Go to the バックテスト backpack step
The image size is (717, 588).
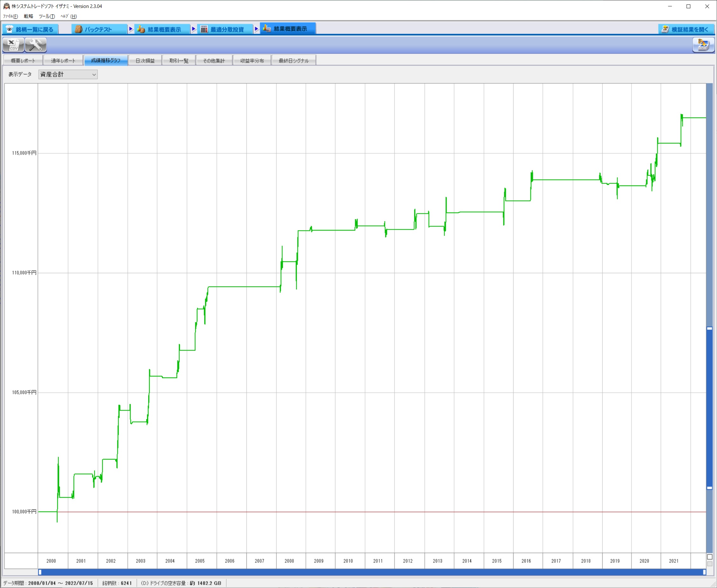(x=98, y=30)
